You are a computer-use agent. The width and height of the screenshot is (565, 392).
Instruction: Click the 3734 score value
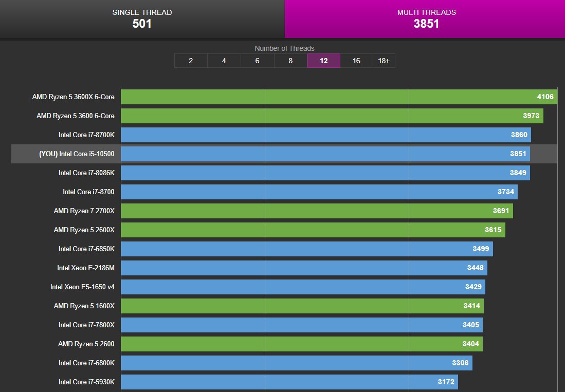(x=505, y=192)
